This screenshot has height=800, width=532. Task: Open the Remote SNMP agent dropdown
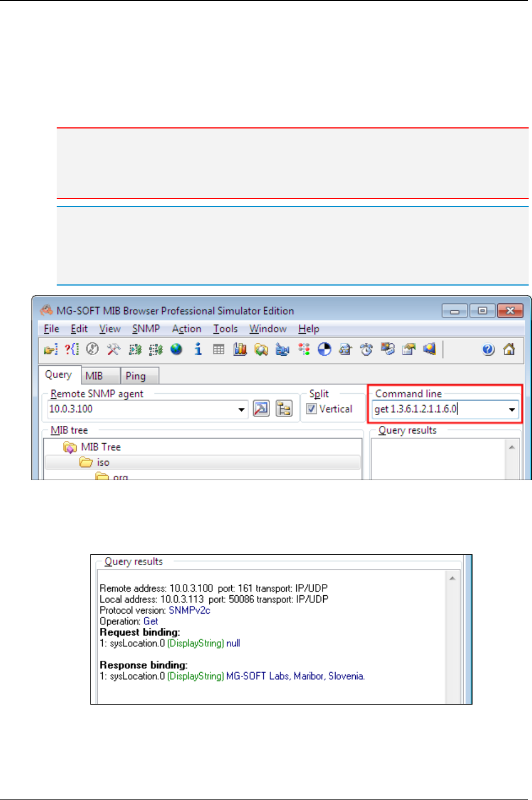point(241,410)
